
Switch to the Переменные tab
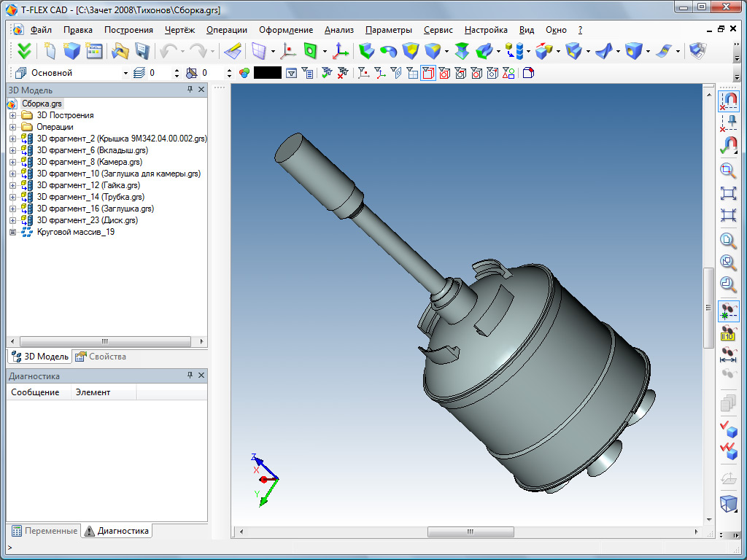44,531
